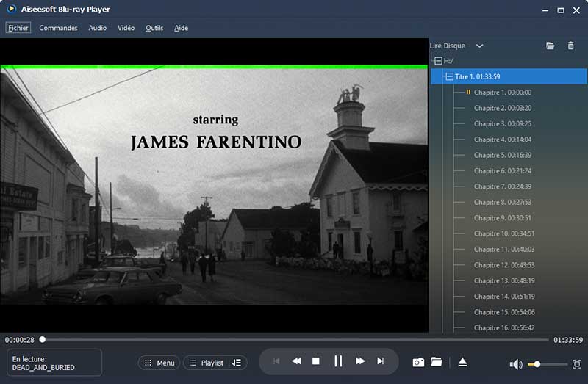Open the Outils menu
Image resolution: width=588 pixels, height=384 pixels.
(x=154, y=28)
